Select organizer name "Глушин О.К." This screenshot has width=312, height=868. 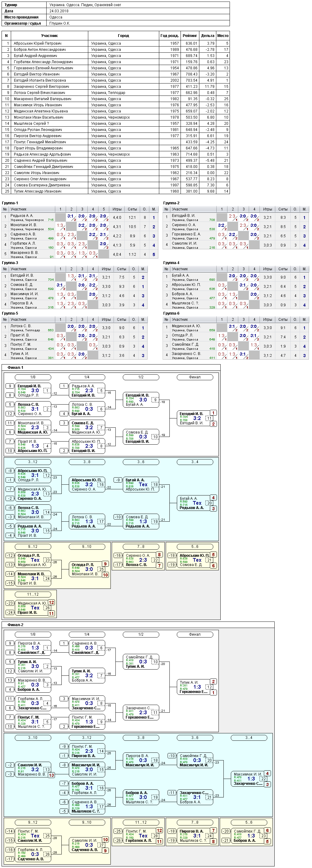(x=60, y=23)
